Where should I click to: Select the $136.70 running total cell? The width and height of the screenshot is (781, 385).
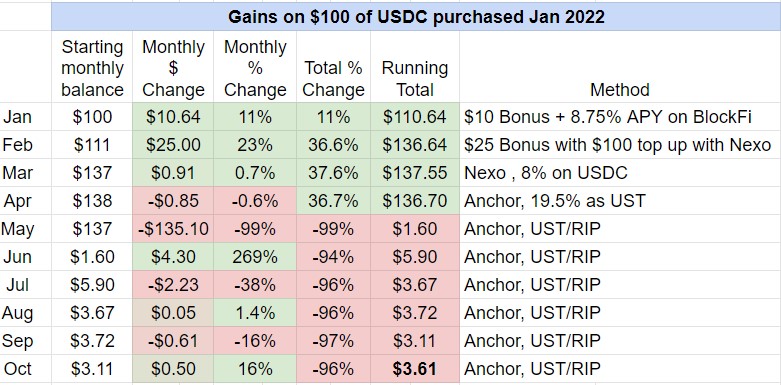(x=414, y=201)
